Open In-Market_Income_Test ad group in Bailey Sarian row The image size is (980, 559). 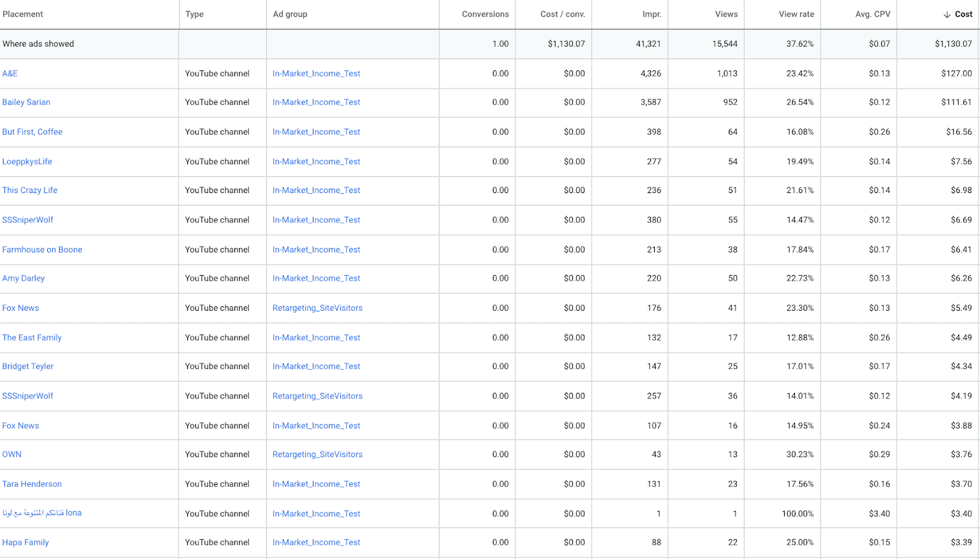[x=316, y=102]
